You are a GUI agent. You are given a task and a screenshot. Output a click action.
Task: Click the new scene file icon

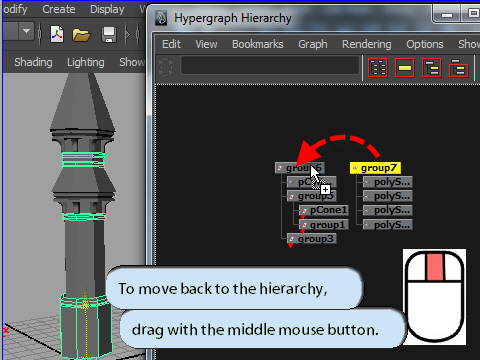(x=57, y=34)
